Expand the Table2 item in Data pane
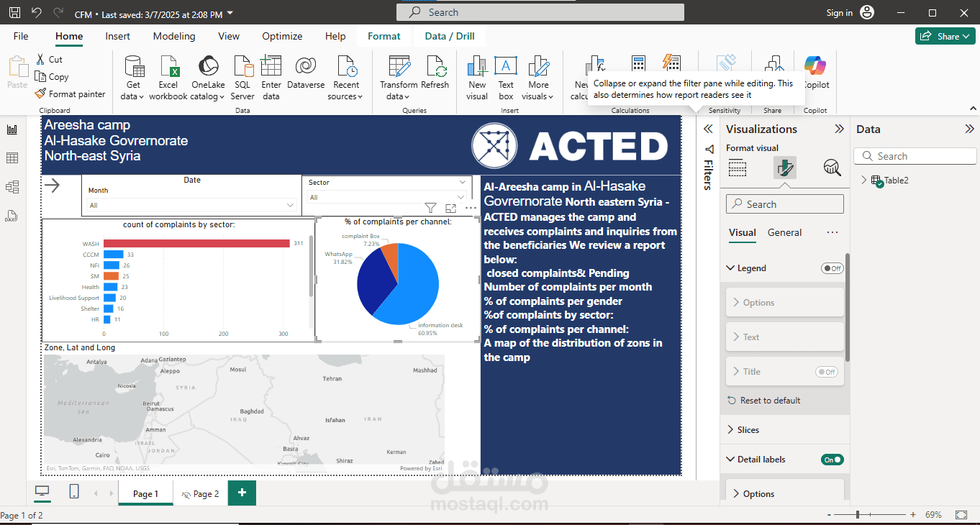980x525 pixels. (863, 180)
